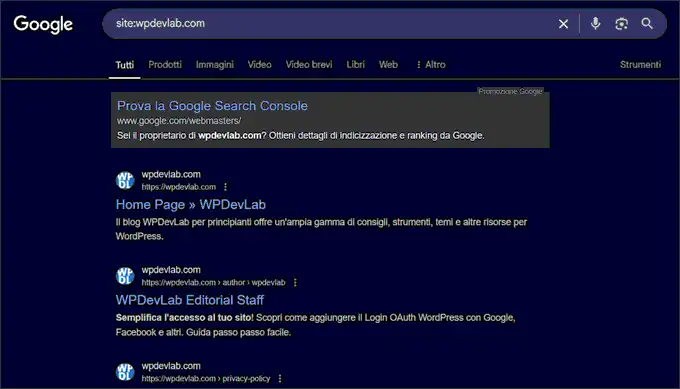Open WPDevLab Editorial Staff result
Image resolution: width=680 pixels, height=389 pixels.
(190, 300)
